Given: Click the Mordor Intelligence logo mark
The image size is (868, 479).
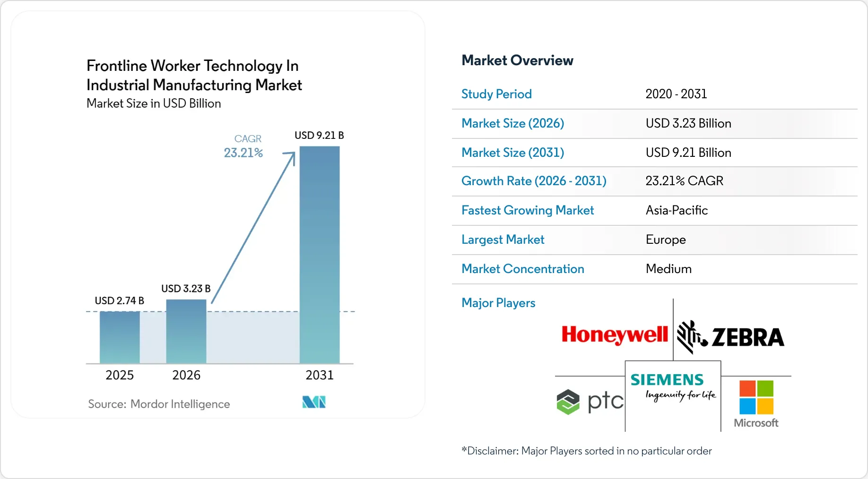Looking at the screenshot, I should click(x=314, y=402).
